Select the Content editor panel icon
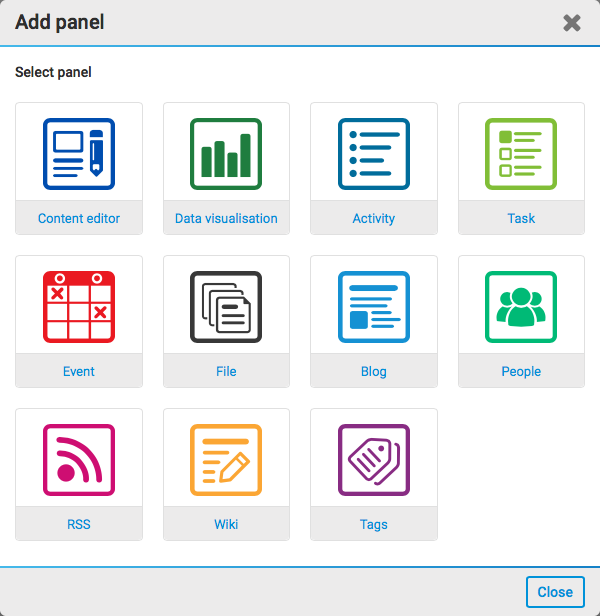 (79, 153)
